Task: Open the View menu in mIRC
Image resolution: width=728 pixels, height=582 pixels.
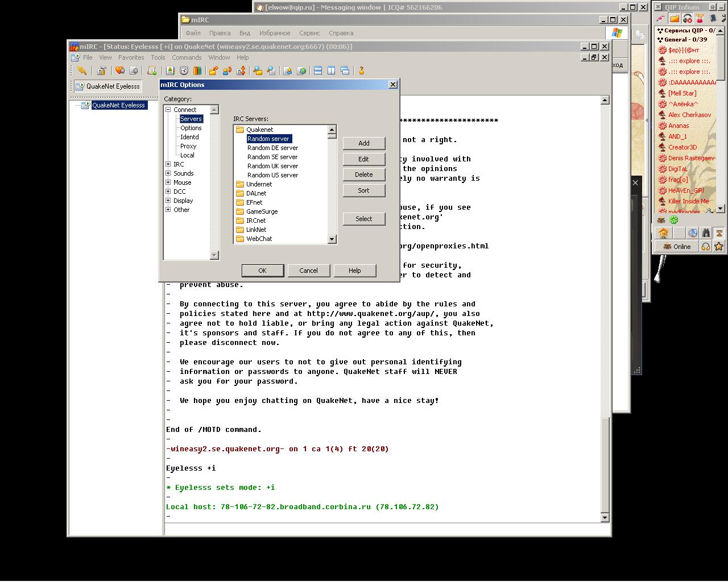Action: tap(105, 57)
